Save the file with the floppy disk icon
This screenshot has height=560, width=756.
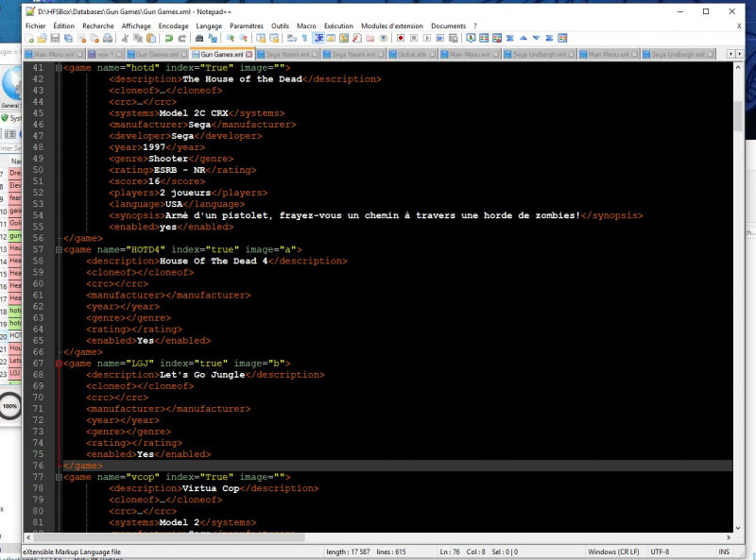click(55, 38)
